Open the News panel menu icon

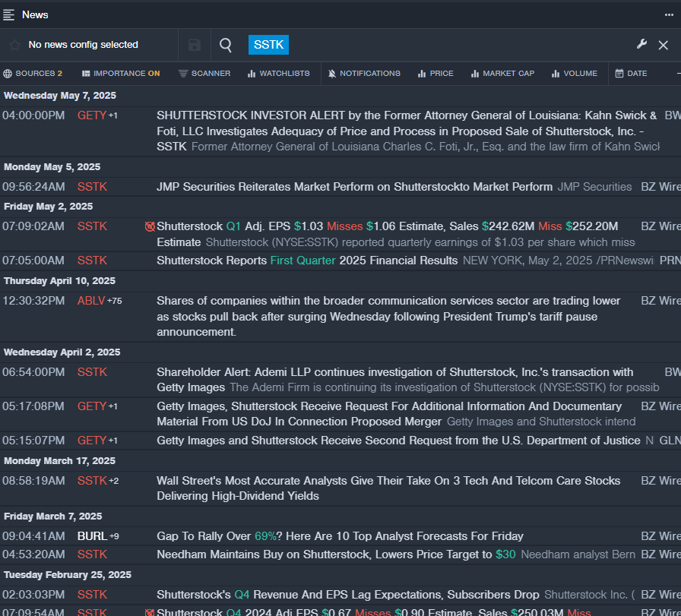8,14
